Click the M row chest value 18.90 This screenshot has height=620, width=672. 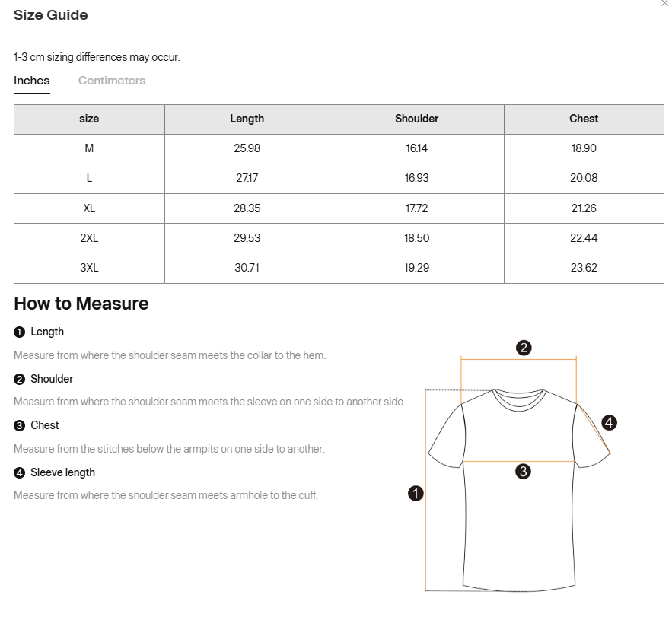pyautogui.click(x=584, y=148)
